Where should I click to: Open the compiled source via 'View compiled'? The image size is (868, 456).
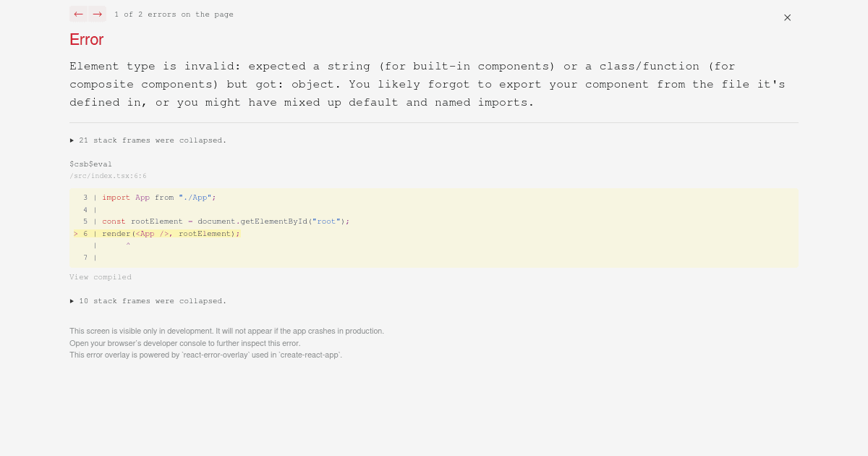point(101,276)
